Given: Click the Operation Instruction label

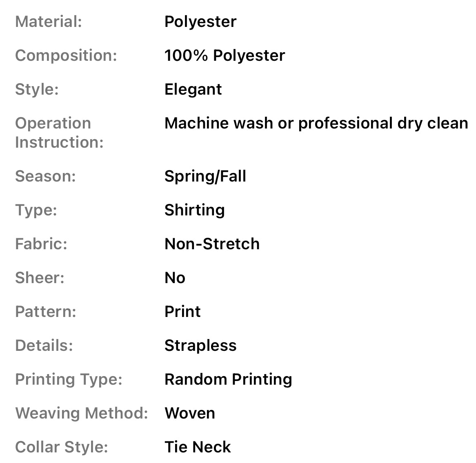Looking at the screenshot, I should (x=59, y=133).
